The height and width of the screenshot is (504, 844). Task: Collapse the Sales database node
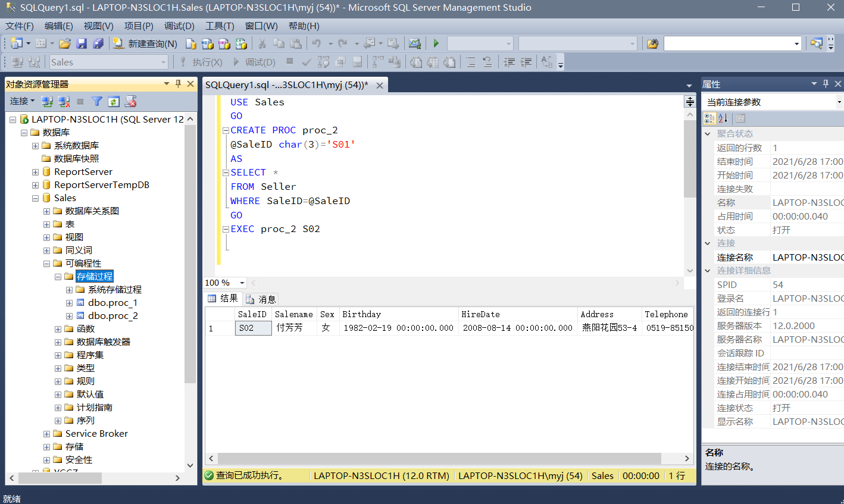point(35,198)
